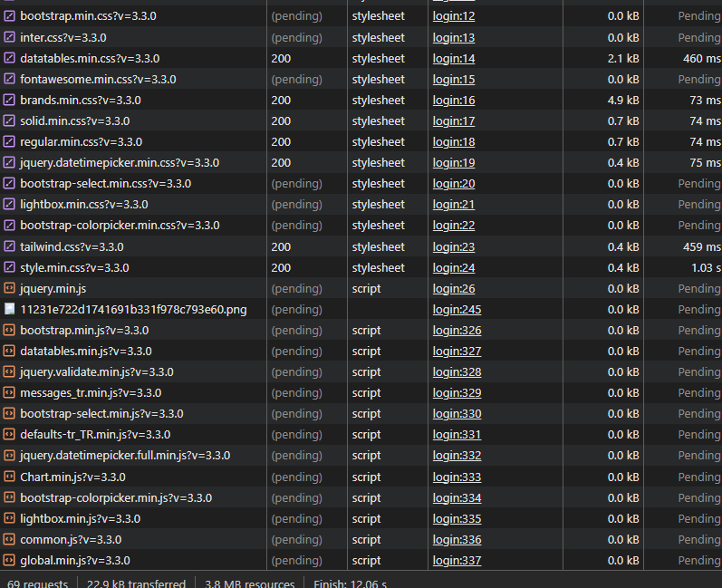Click the script icon beside datatables.min.js?v=3.3.0
Image resolution: width=722 pixels, height=588 pixels.
click(x=9, y=352)
